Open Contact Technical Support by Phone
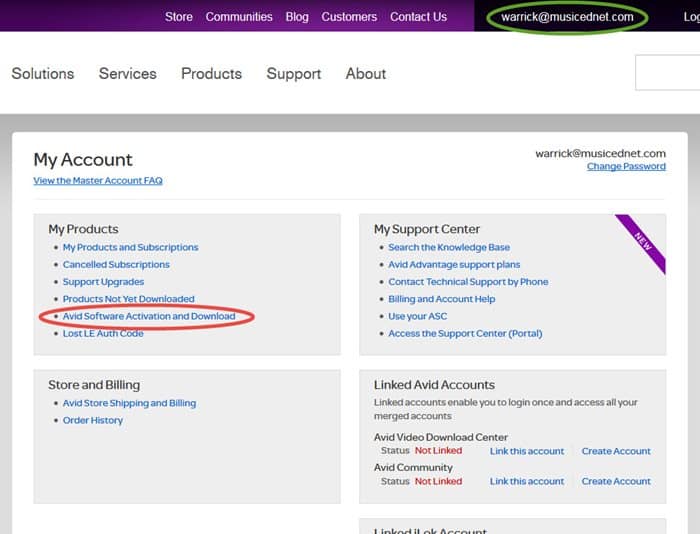This screenshot has width=700, height=534. [x=468, y=282]
